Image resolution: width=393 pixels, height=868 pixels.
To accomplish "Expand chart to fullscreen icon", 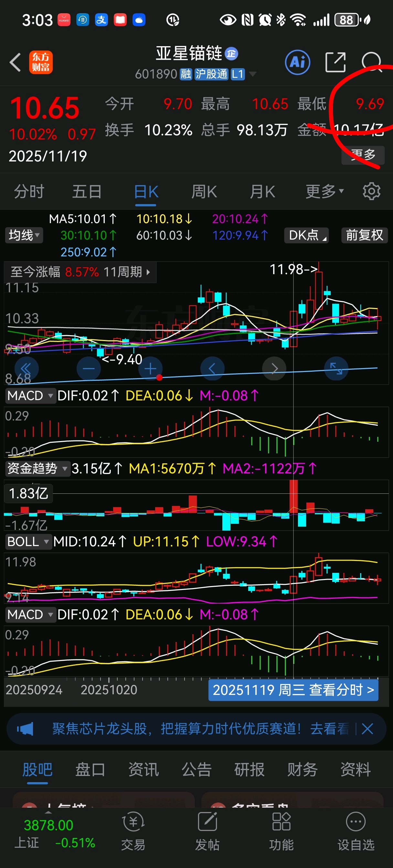I will pyautogui.click(x=336, y=369).
